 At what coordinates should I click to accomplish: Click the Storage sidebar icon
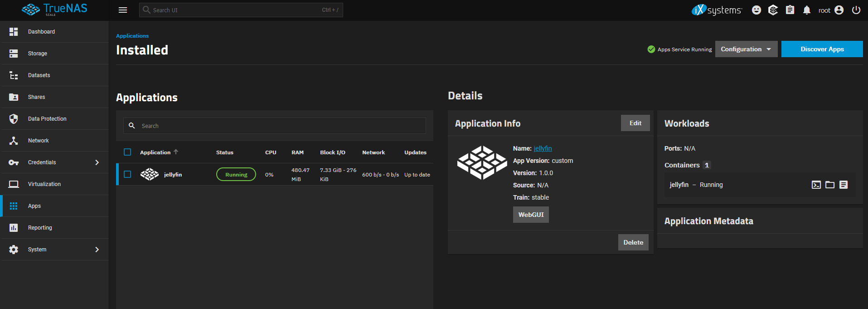click(14, 54)
